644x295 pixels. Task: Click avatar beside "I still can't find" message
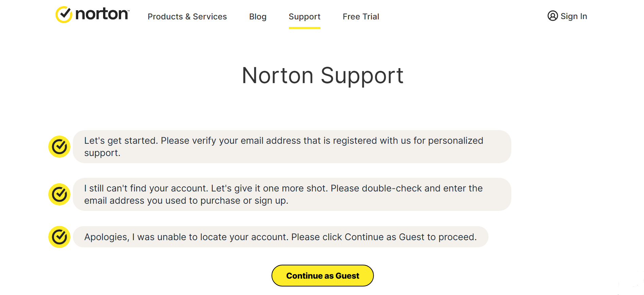[x=60, y=195]
